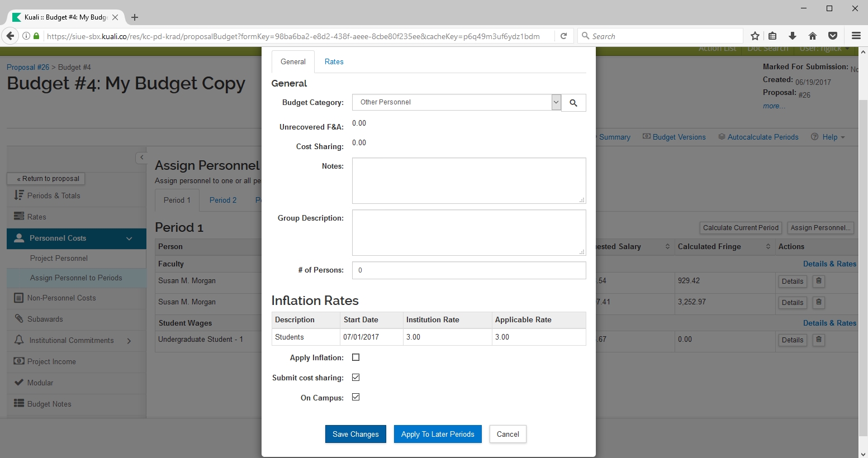
Task: Expand Institutional Commitments in sidebar
Action: tap(129, 341)
